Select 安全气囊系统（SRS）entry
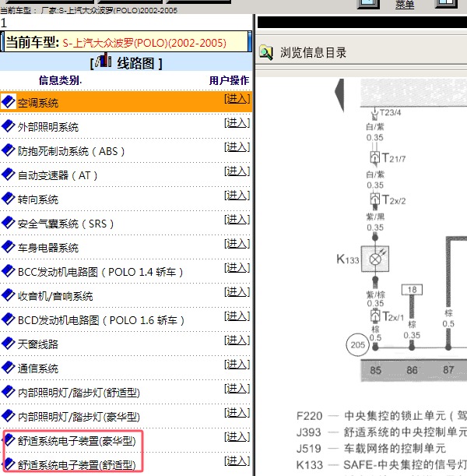This screenshot has height=476, width=467. 66,224
